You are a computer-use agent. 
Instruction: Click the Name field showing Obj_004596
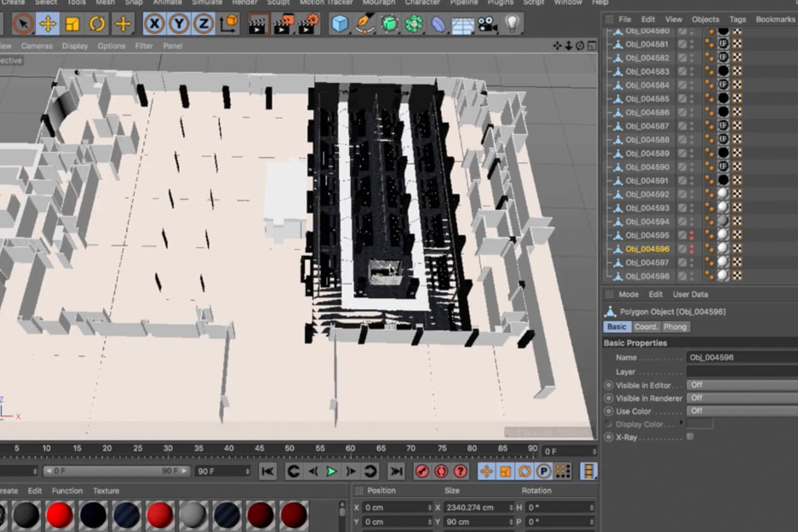coord(742,357)
